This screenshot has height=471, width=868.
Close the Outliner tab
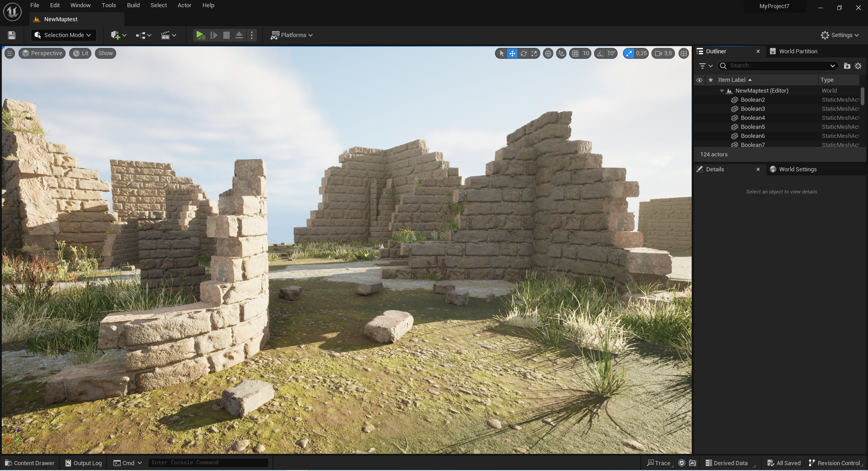[x=758, y=52]
